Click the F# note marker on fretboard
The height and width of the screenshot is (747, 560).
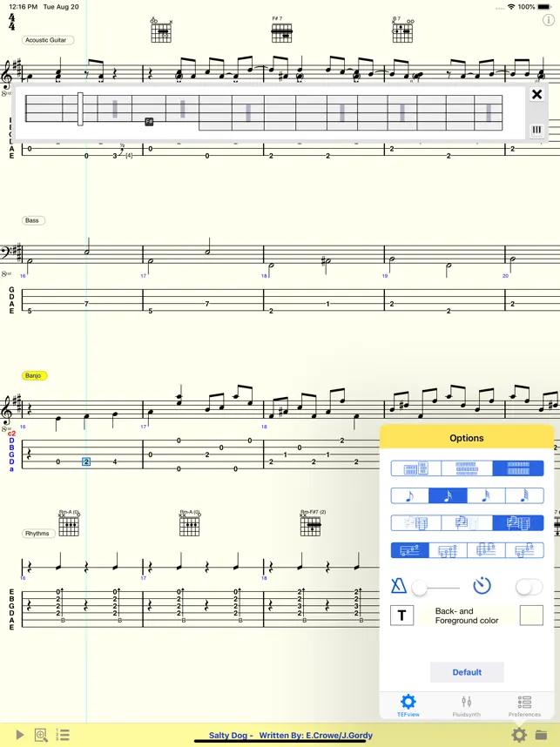(149, 122)
